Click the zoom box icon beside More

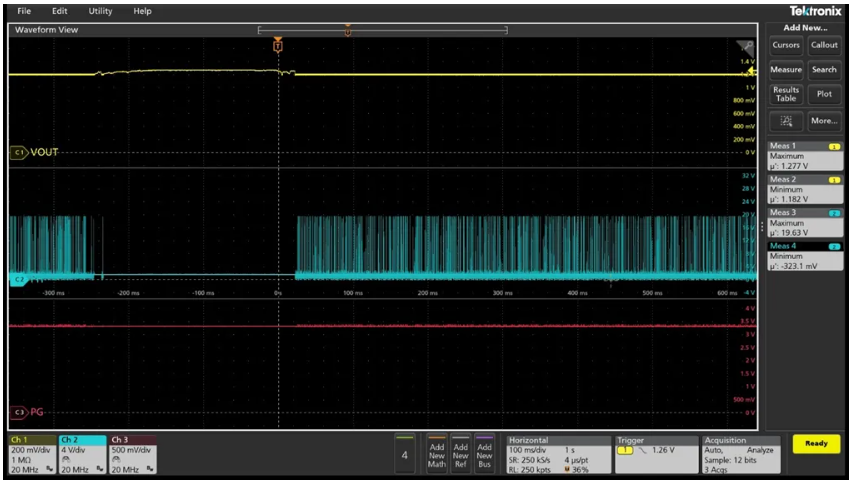786,121
